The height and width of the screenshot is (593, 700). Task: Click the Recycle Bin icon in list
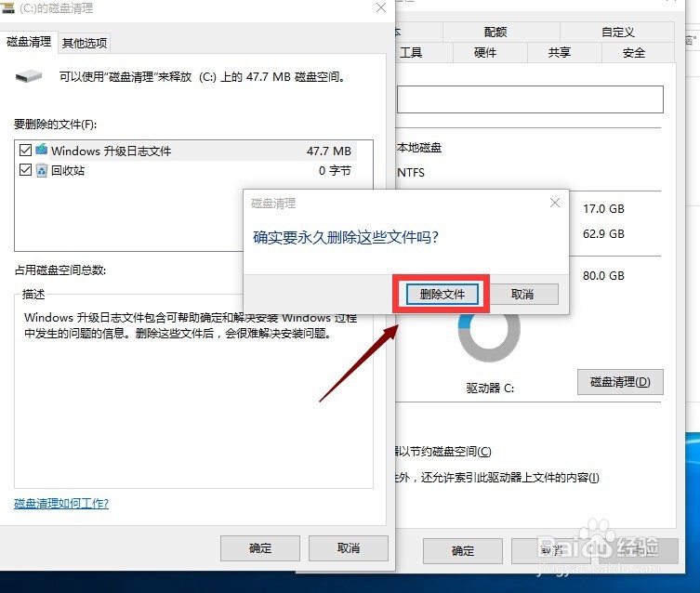pyautogui.click(x=42, y=170)
